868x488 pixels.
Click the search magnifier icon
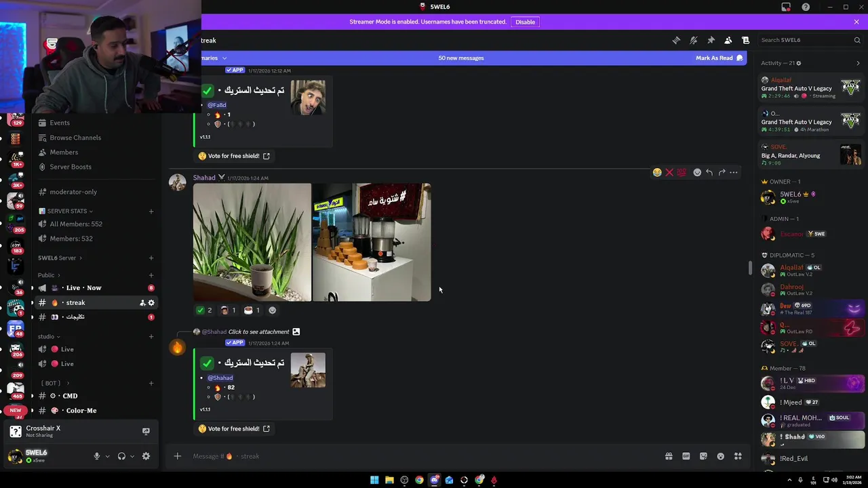[857, 40]
